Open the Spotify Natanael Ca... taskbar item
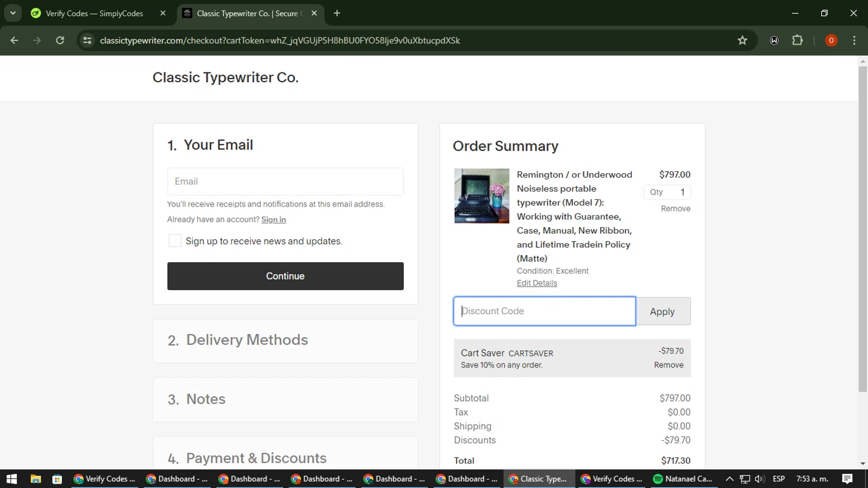The height and width of the screenshot is (488, 868). click(683, 479)
